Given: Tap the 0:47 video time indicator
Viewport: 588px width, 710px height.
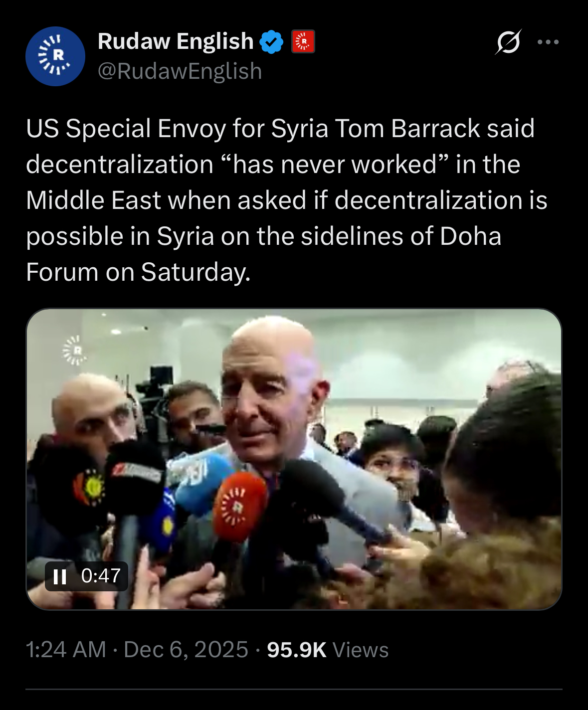Looking at the screenshot, I should (x=101, y=576).
